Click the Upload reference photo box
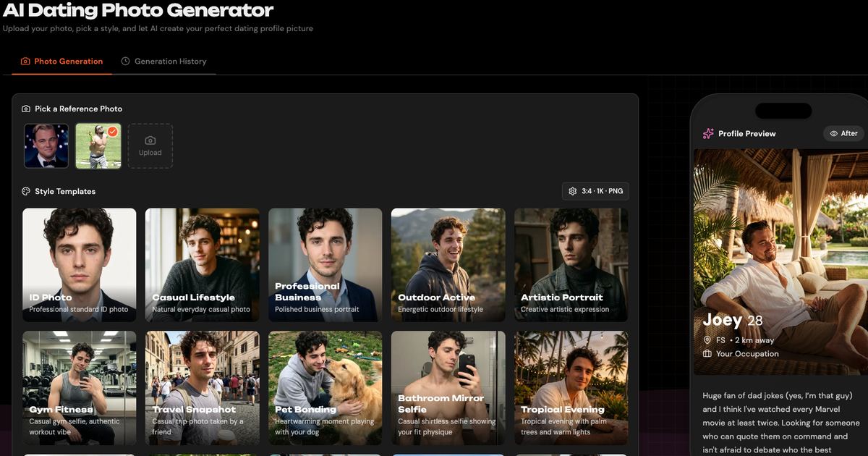The width and height of the screenshot is (868, 456). click(150, 146)
